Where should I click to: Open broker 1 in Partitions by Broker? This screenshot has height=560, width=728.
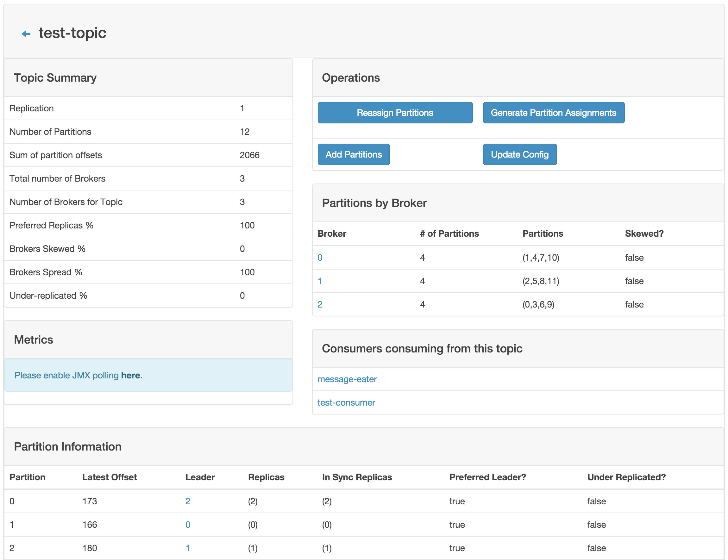(320, 281)
